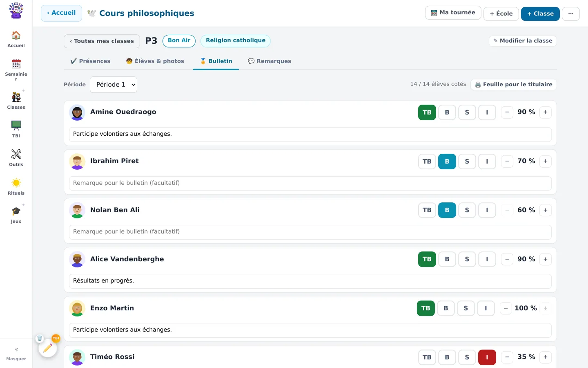Create a class with + Classe
Viewport: 588px width, 368px height.
tap(540, 14)
